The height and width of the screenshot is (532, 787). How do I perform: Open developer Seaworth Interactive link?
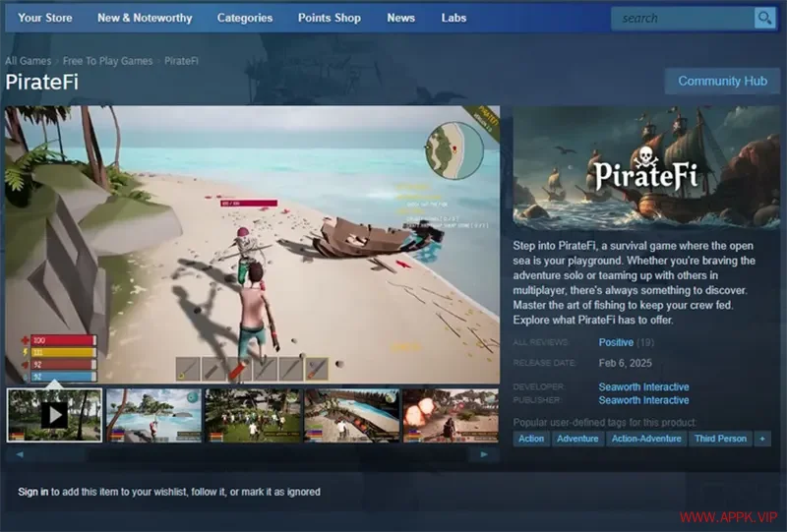point(643,387)
